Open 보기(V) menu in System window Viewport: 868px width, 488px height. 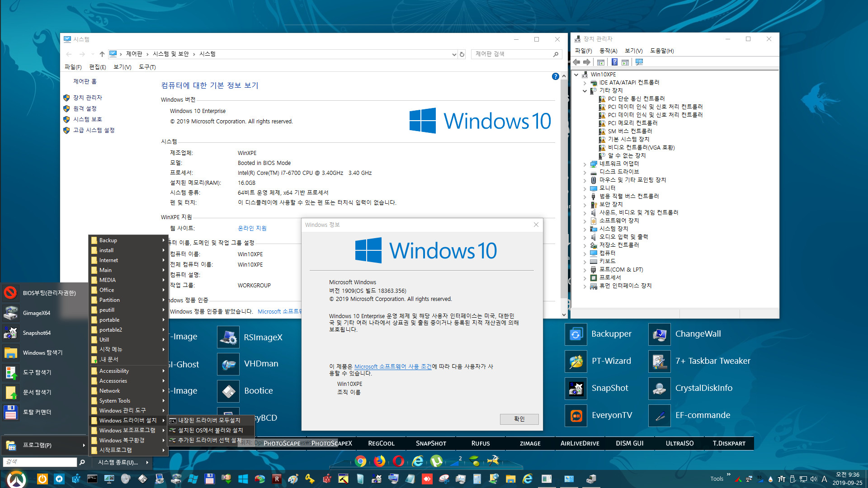tap(122, 67)
